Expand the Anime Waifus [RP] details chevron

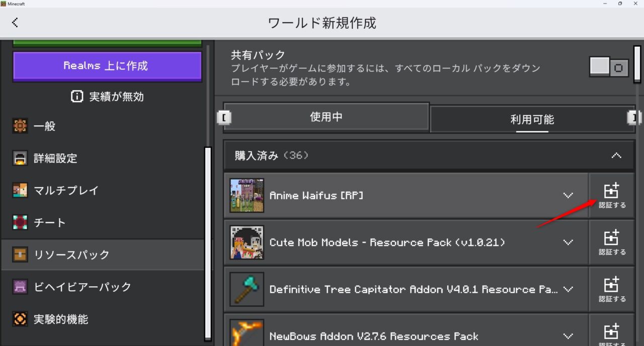[568, 195]
